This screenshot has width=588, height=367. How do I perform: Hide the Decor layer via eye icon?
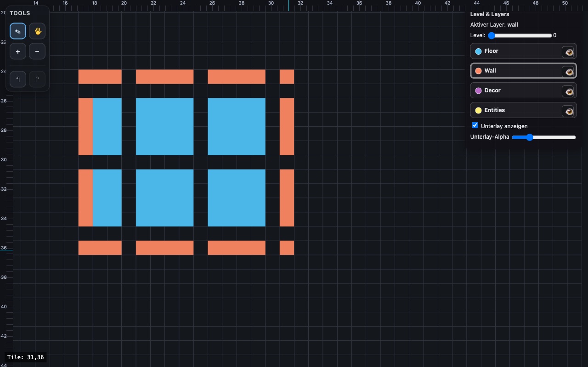pos(569,91)
